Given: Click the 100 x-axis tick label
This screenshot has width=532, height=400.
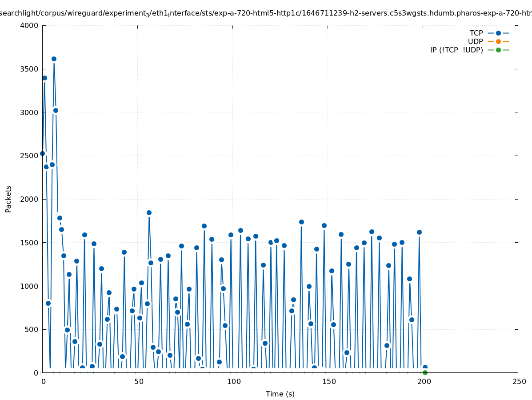Looking at the screenshot, I should click(233, 381).
